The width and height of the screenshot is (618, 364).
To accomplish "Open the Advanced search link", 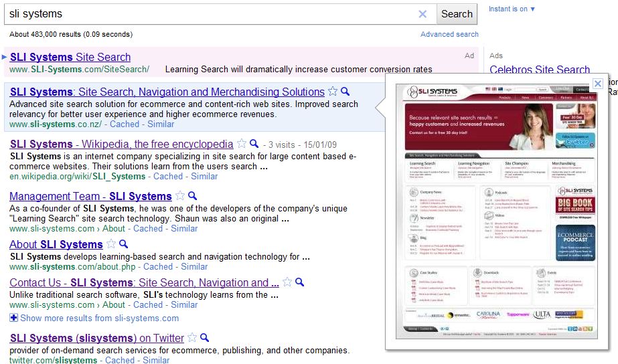I will (449, 34).
